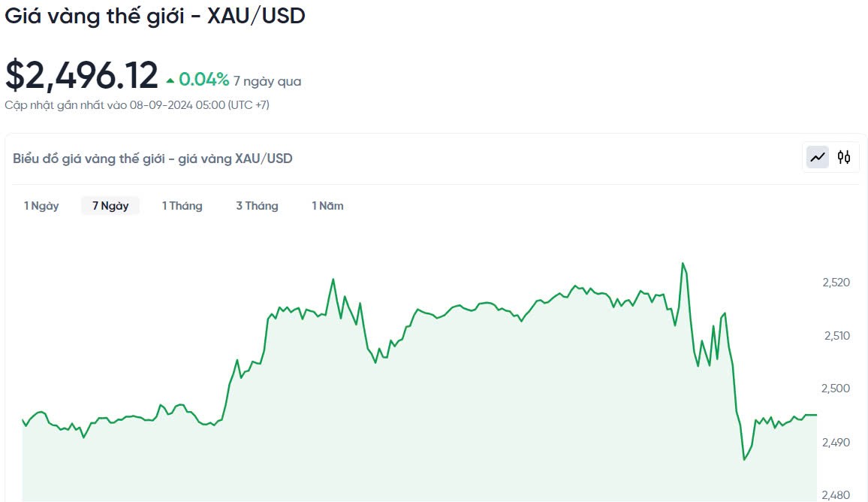Click the "Cập nhật gần nhất" timestamp text
868x502 pixels.
(137, 105)
